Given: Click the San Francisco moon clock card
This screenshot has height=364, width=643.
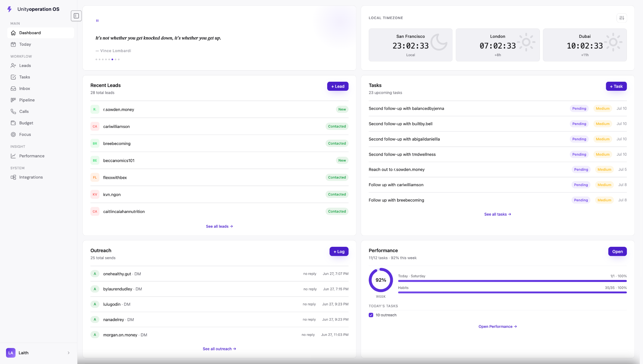Looking at the screenshot, I should [411, 45].
